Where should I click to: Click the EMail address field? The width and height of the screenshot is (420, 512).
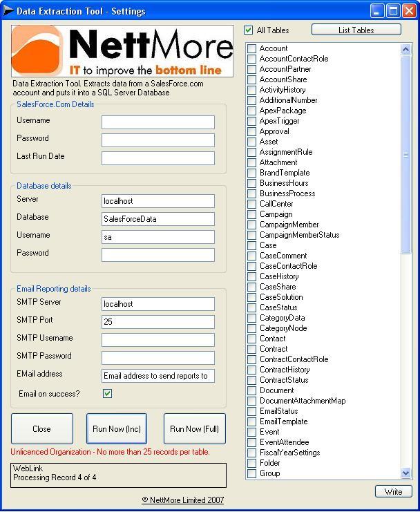click(x=158, y=375)
